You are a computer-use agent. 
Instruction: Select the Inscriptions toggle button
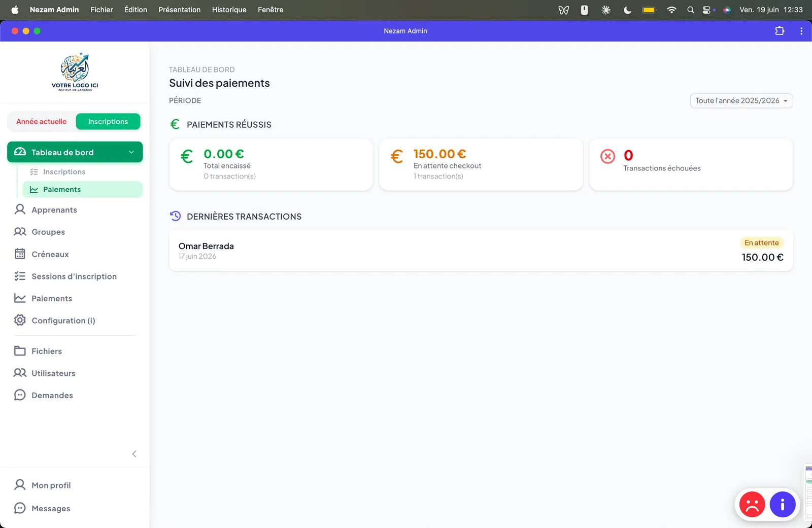pyautogui.click(x=108, y=122)
